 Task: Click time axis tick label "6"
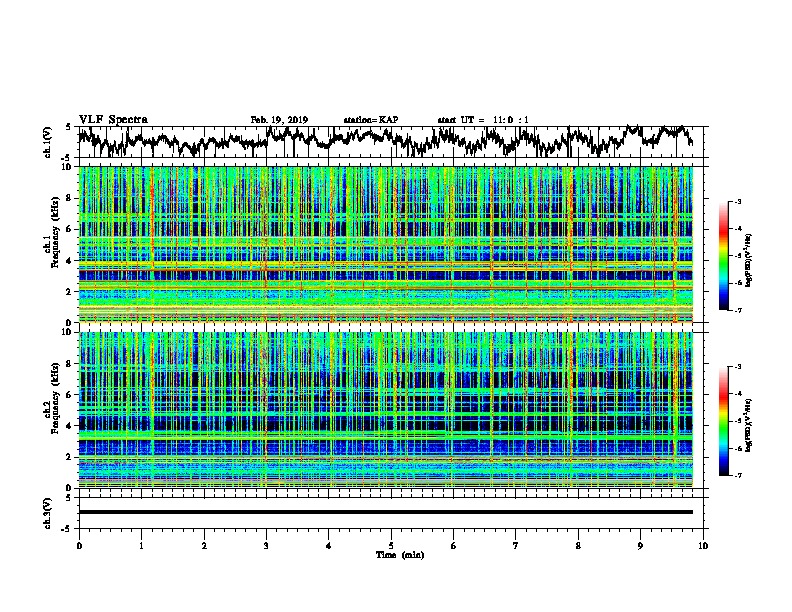[454, 546]
